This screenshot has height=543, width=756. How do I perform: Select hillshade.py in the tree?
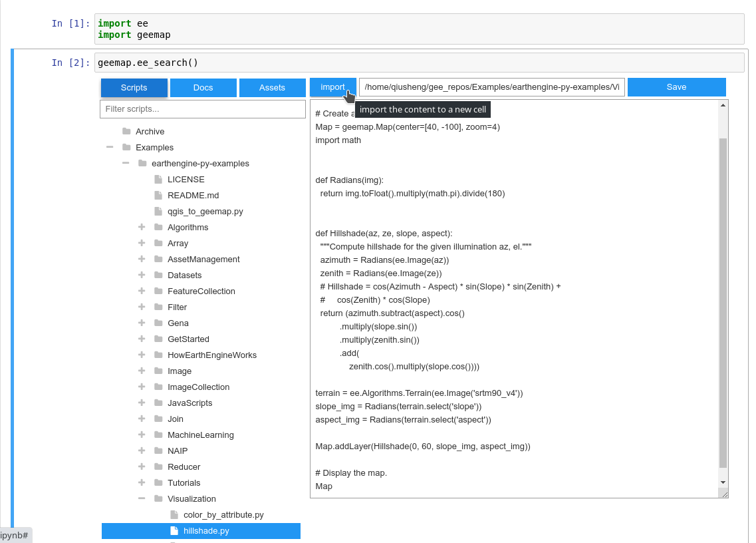206,531
